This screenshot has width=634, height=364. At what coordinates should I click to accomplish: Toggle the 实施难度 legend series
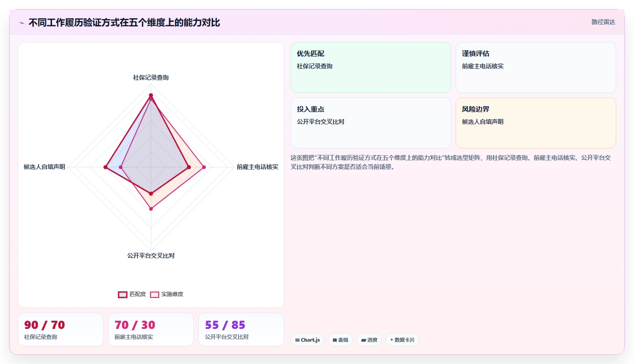[166, 294]
